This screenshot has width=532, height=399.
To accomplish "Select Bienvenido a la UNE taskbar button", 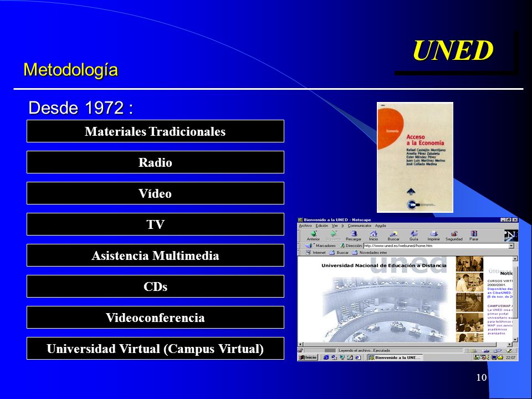I will 395,357.
